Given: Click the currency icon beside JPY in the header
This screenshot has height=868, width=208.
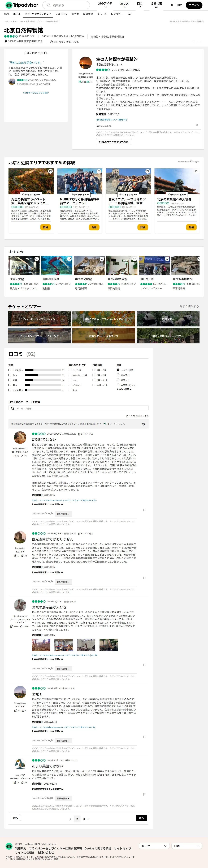Looking at the screenshot, I should (x=172, y=5).
